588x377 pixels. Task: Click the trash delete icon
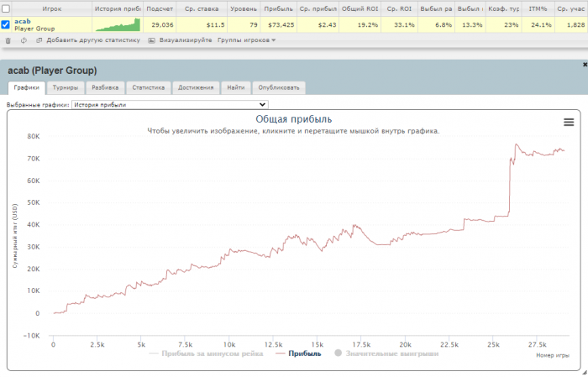click(x=8, y=40)
